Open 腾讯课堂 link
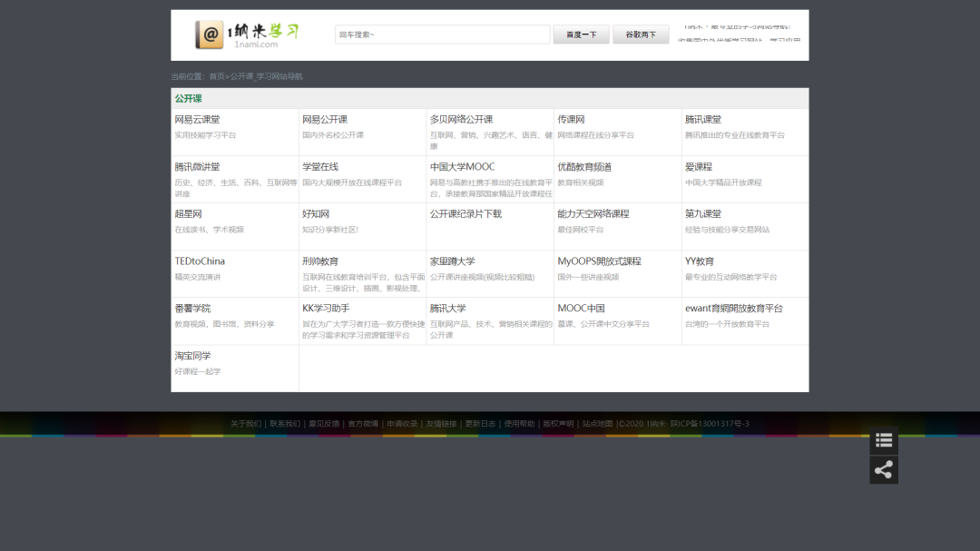The image size is (980, 551). (x=703, y=120)
